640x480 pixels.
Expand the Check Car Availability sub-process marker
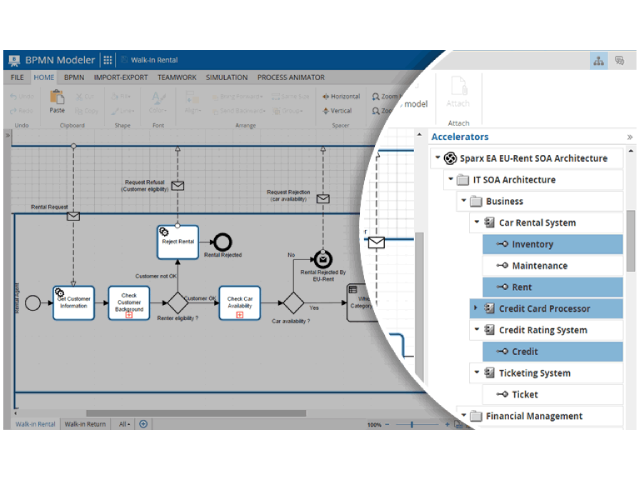(x=240, y=315)
